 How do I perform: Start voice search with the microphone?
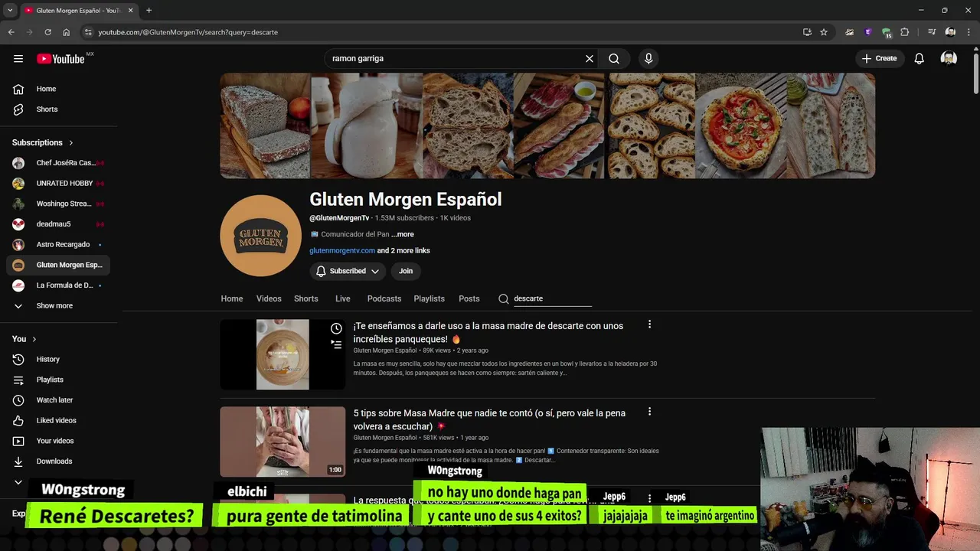648,59
